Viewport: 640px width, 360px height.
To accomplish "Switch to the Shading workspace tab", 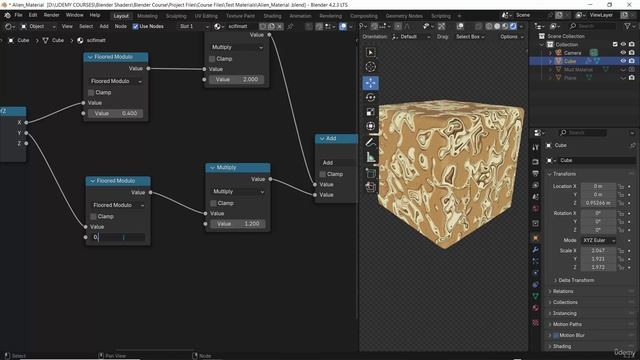I will point(272,16).
